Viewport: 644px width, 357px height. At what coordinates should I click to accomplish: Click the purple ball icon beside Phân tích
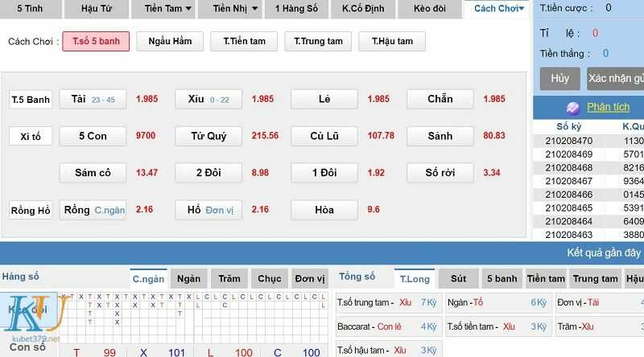(x=573, y=108)
